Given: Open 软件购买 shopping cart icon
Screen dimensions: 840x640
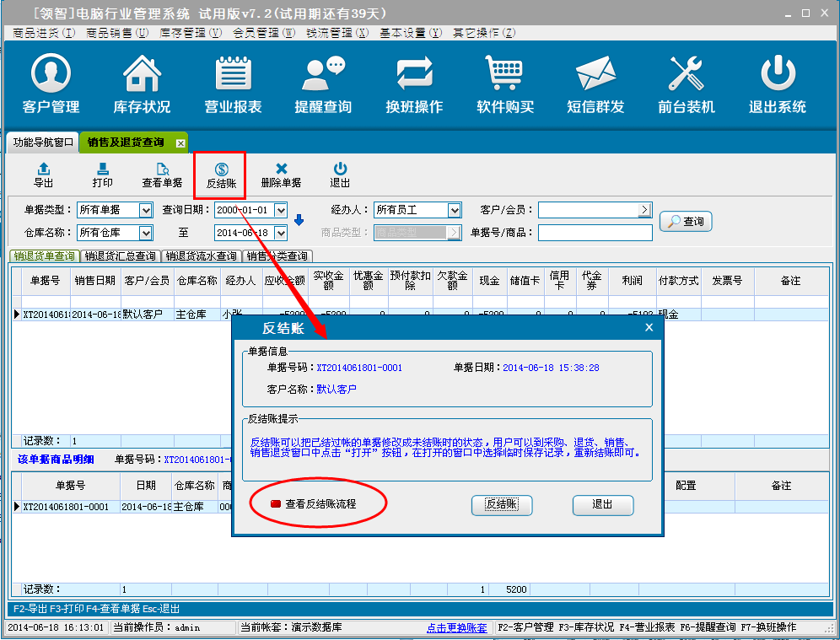Looking at the screenshot, I should pos(505,84).
